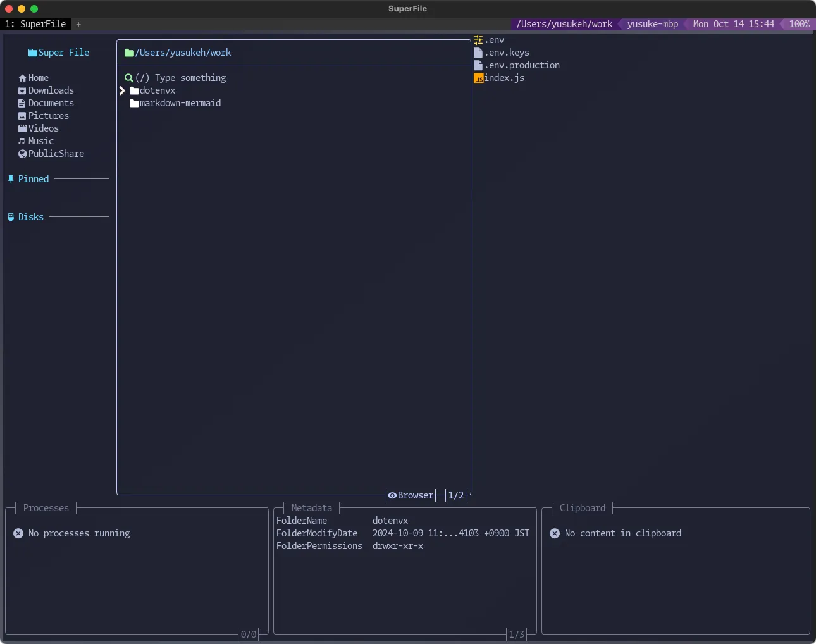816x644 pixels.
Task: Click the FolderModifyDate metadata label
Action: tap(317, 533)
